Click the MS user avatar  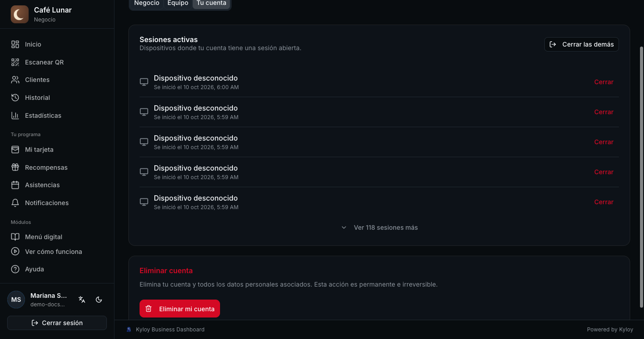pos(16,300)
